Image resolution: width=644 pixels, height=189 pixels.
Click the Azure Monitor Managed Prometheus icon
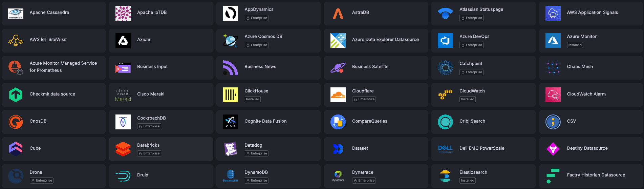point(16,68)
